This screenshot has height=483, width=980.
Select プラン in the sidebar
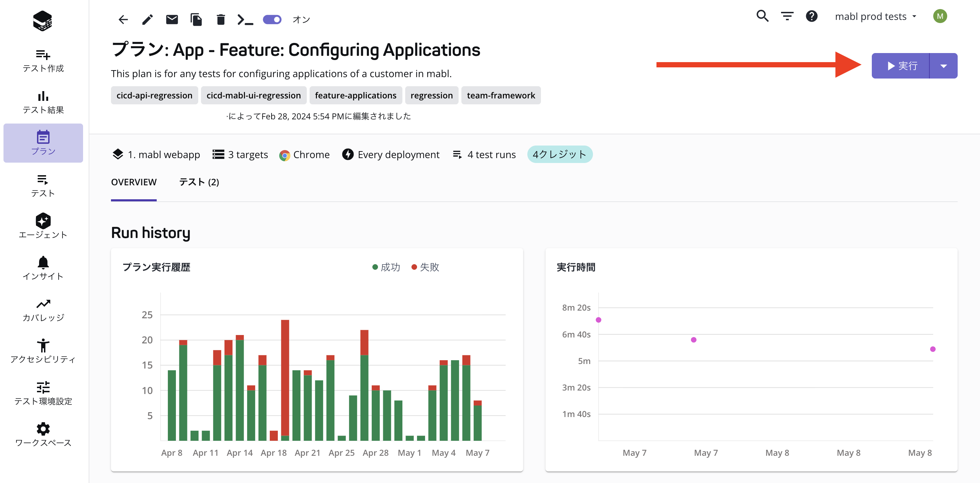[43, 143]
